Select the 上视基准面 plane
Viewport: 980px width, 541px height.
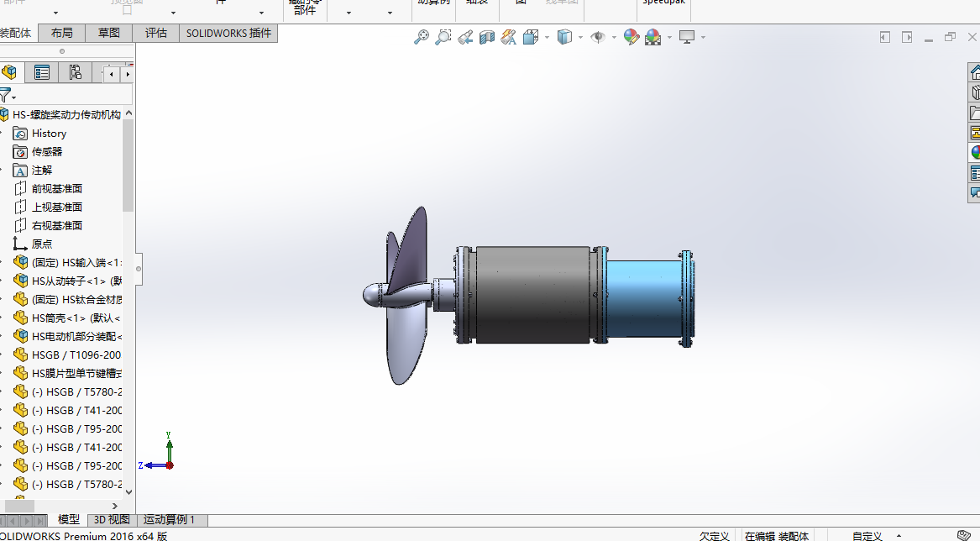[56, 207]
